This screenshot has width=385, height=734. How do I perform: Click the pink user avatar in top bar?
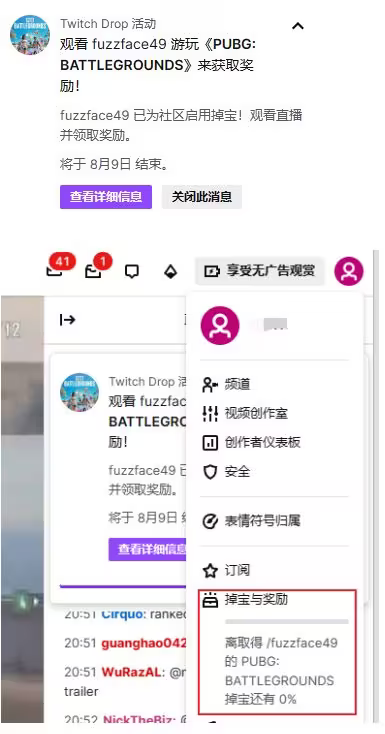pyautogui.click(x=348, y=271)
